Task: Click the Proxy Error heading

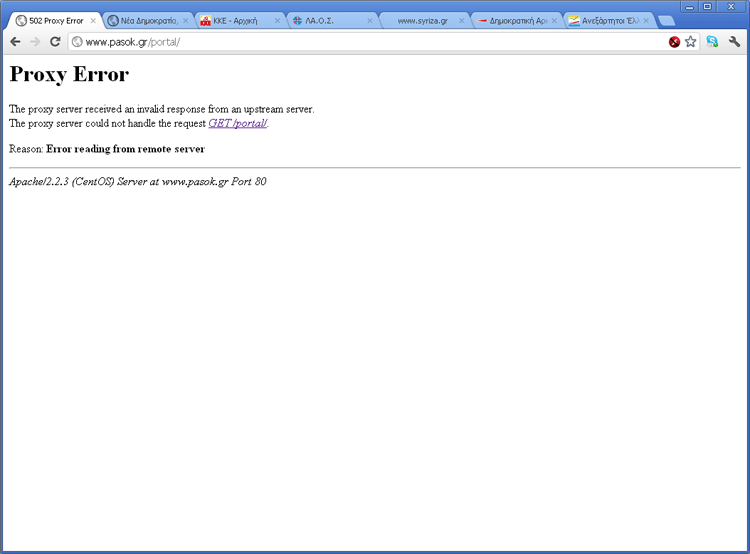Action: coord(69,74)
